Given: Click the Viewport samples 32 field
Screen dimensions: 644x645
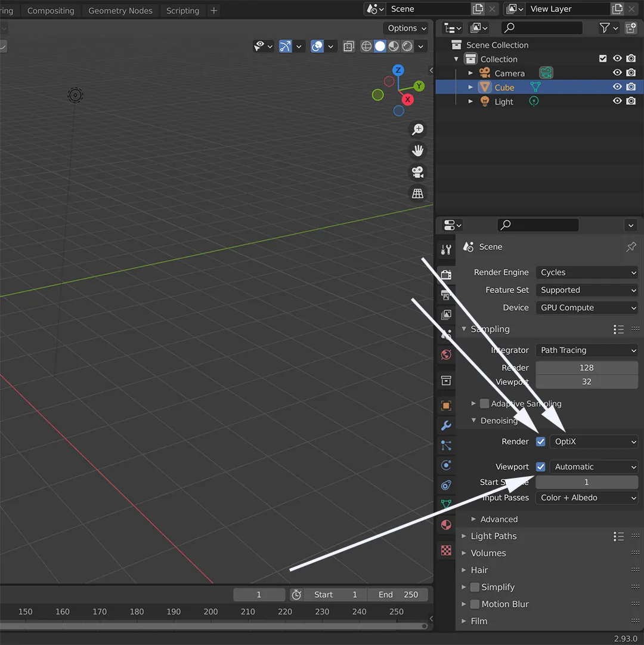Looking at the screenshot, I should 587,382.
